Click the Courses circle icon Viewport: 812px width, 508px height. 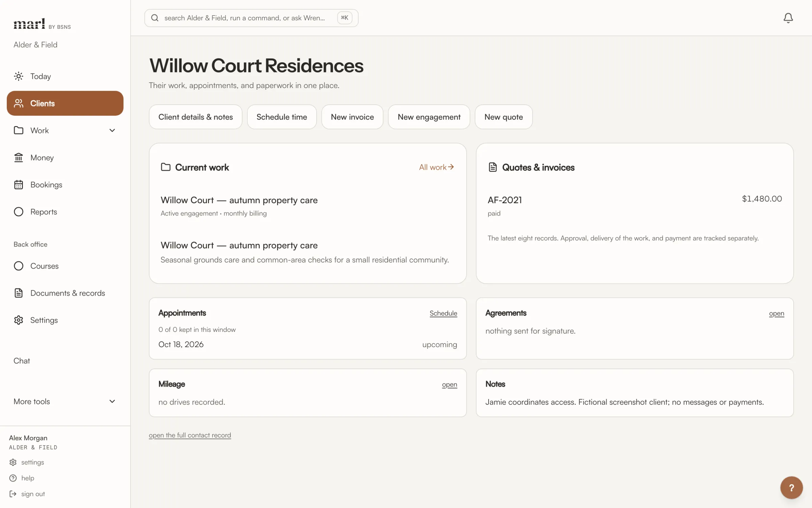[19, 266]
